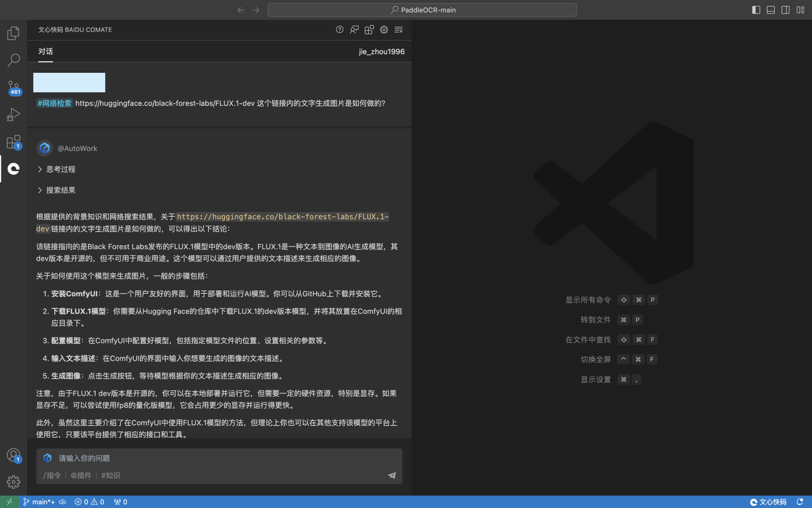Open the Search view in activity bar
The width and height of the screenshot is (812, 508).
coord(14,60)
